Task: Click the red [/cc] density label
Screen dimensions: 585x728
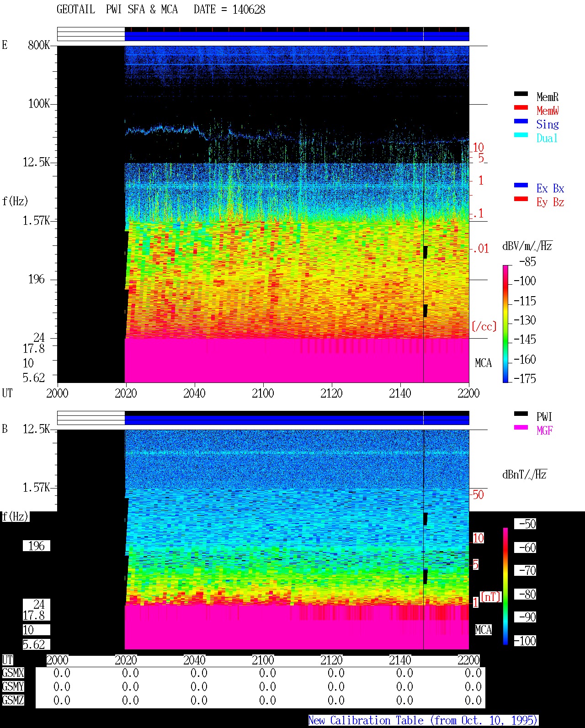Action: pos(484,326)
